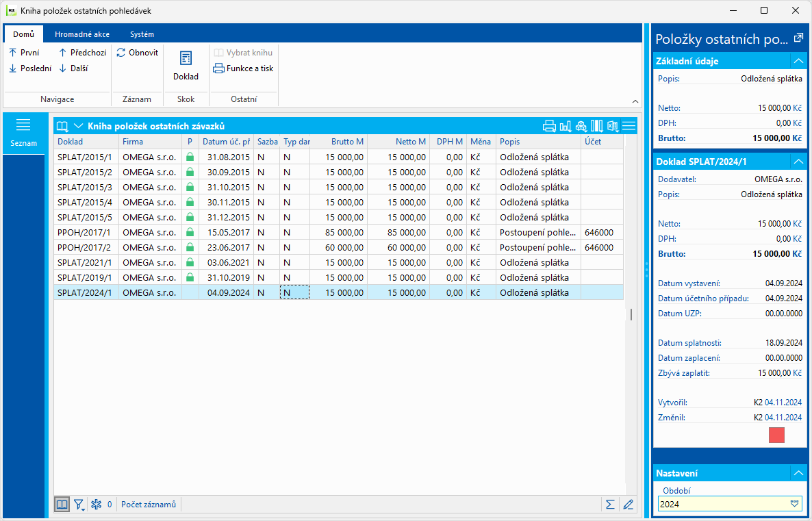Screen dimensions: 812x521
Task: Click the red color square in document panel
Action: 776,435
